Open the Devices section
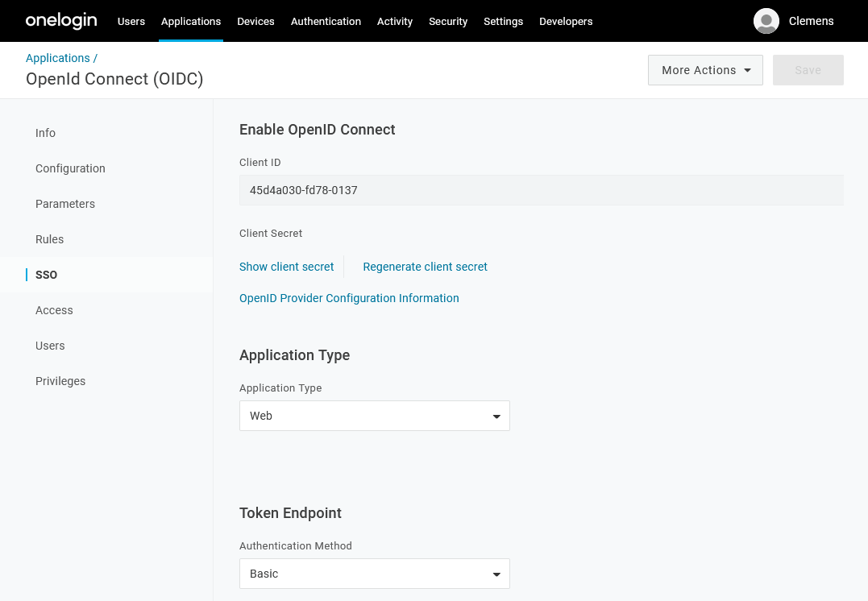Viewport: 868px width, 601px height. point(255,21)
